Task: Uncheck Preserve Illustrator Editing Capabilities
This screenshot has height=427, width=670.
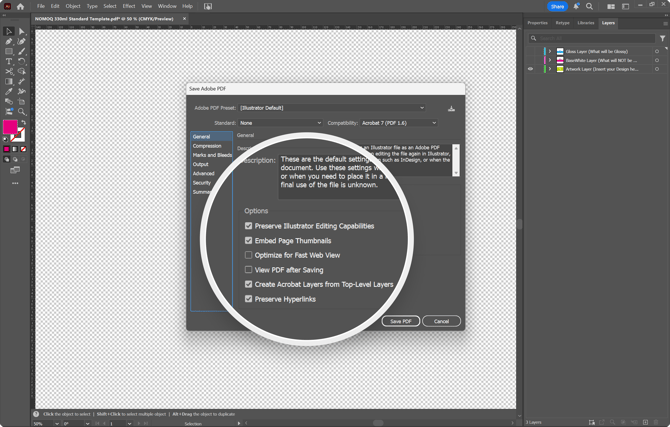Action: pyautogui.click(x=249, y=226)
